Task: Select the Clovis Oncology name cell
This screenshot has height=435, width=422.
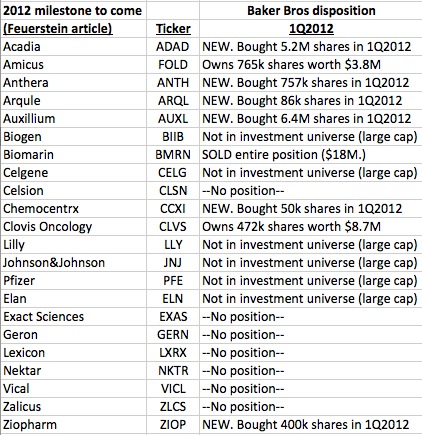Action: click(73, 227)
